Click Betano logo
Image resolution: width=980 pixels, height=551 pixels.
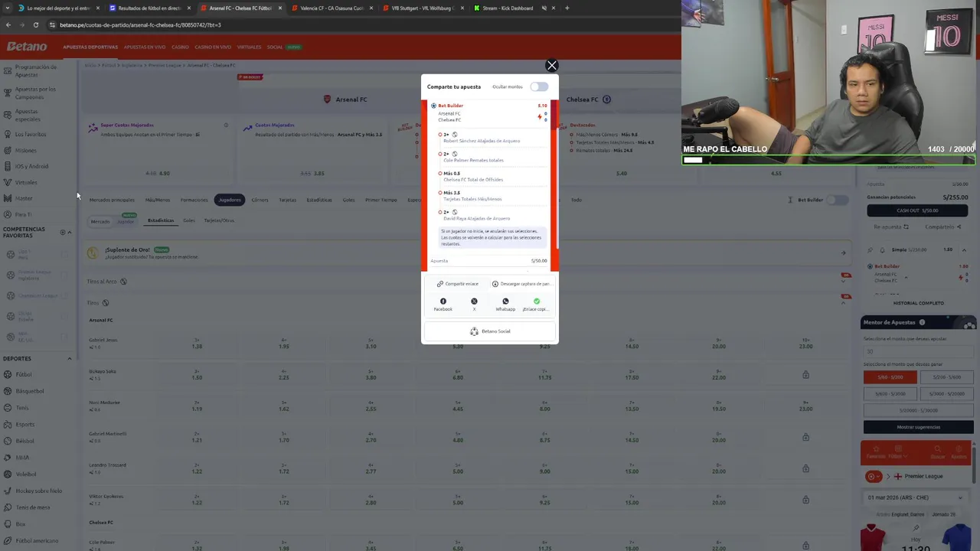click(27, 47)
